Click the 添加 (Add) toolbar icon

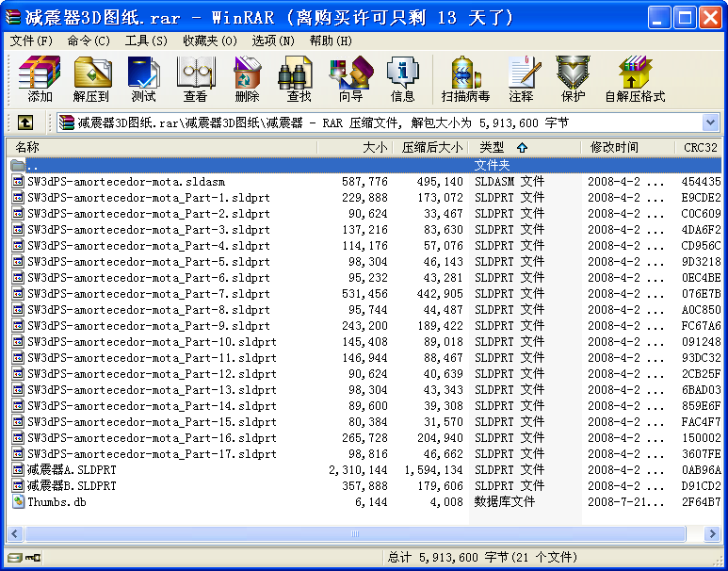(40, 79)
